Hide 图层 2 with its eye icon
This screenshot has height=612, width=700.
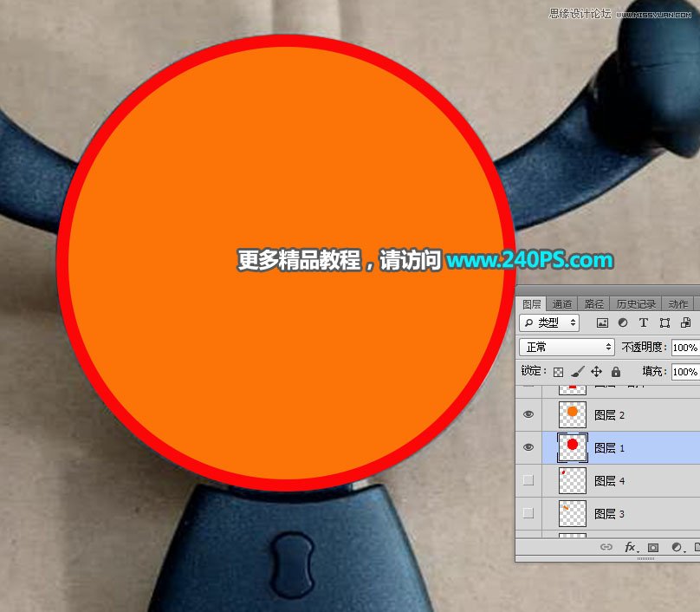(528, 414)
